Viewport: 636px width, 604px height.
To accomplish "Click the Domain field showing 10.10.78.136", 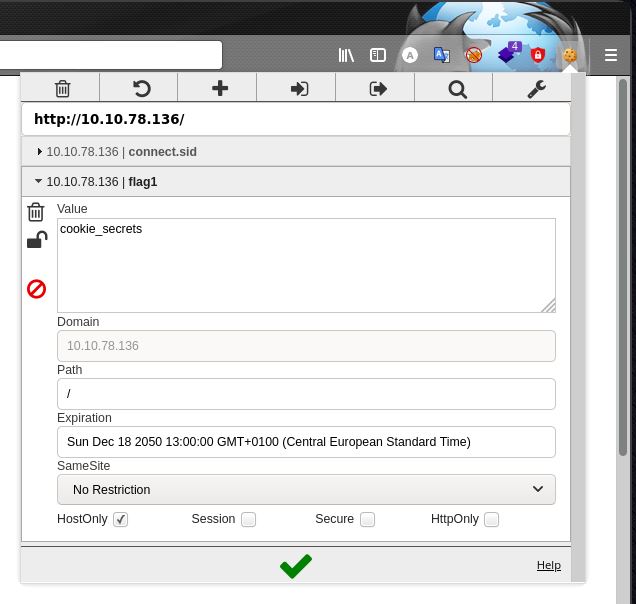I will 306,346.
